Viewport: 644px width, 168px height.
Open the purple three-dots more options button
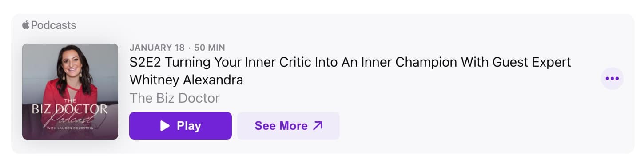tap(612, 79)
